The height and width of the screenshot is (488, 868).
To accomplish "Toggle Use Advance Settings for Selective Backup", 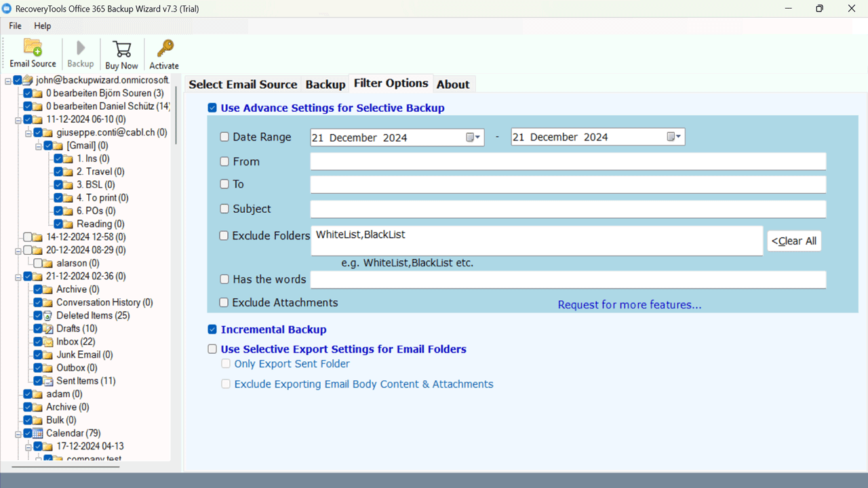I will [212, 108].
